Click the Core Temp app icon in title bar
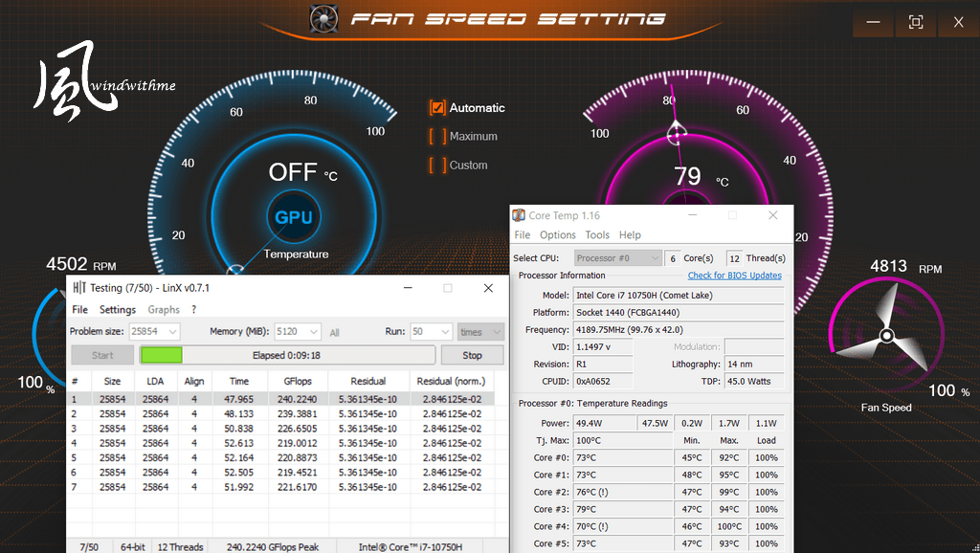 point(519,215)
